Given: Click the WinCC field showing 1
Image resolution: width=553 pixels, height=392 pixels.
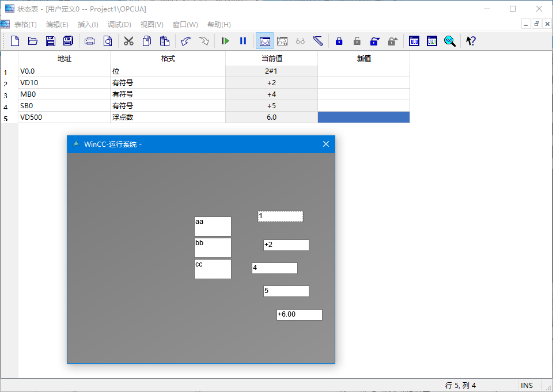Looking at the screenshot, I should coord(281,216).
